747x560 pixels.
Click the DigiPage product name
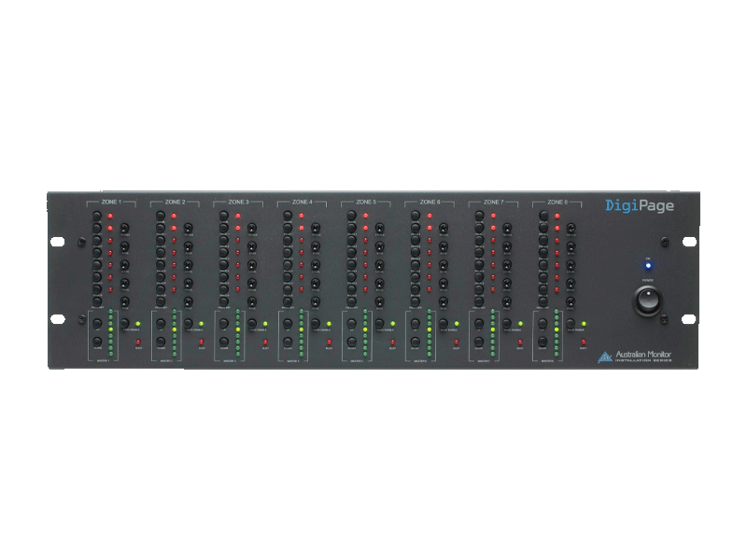(639, 204)
